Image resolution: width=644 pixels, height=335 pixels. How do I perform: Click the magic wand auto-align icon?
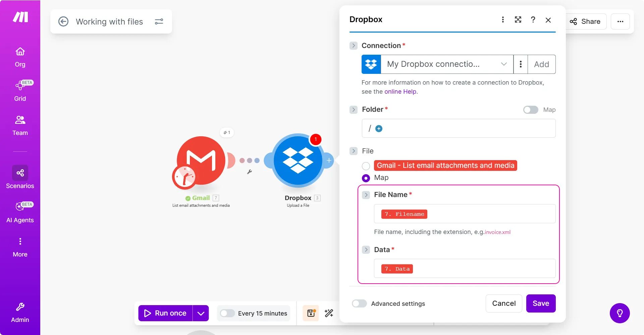pyautogui.click(x=329, y=313)
